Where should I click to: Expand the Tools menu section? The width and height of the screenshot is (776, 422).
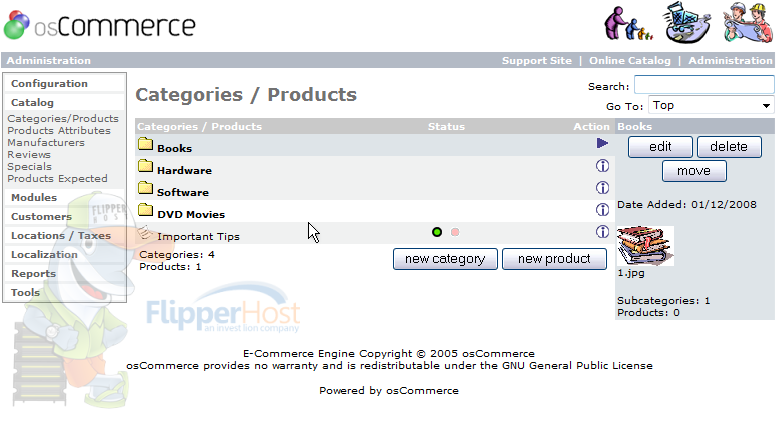[25, 292]
